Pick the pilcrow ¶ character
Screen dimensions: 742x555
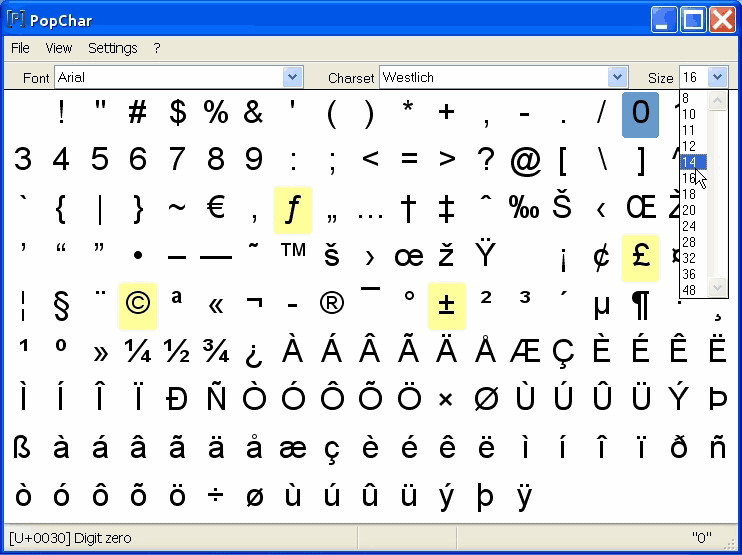coord(640,307)
